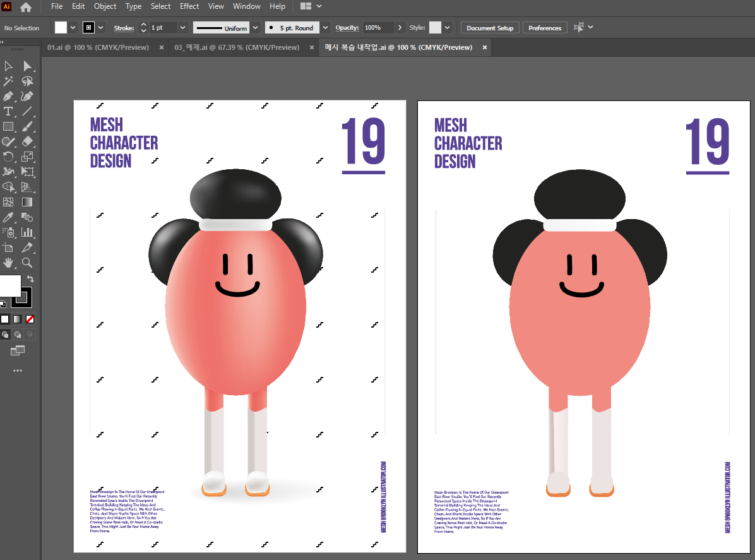
Task: Pick the Paintbrush tool
Action: pos(27,127)
